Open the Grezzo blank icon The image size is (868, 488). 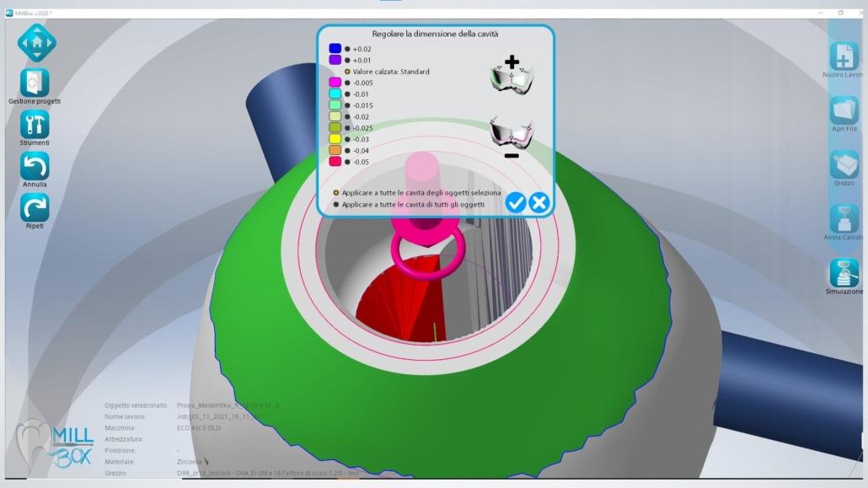tap(844, 164)
